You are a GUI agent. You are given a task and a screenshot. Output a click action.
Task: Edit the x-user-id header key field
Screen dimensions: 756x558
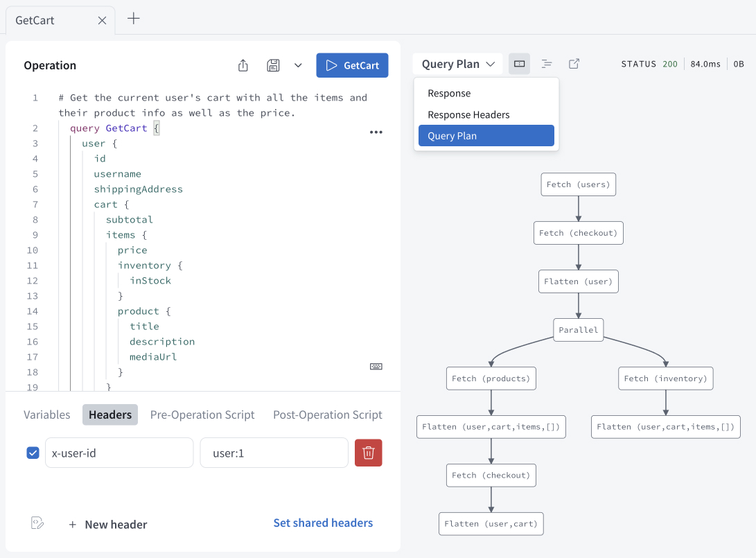pos(119,453)
